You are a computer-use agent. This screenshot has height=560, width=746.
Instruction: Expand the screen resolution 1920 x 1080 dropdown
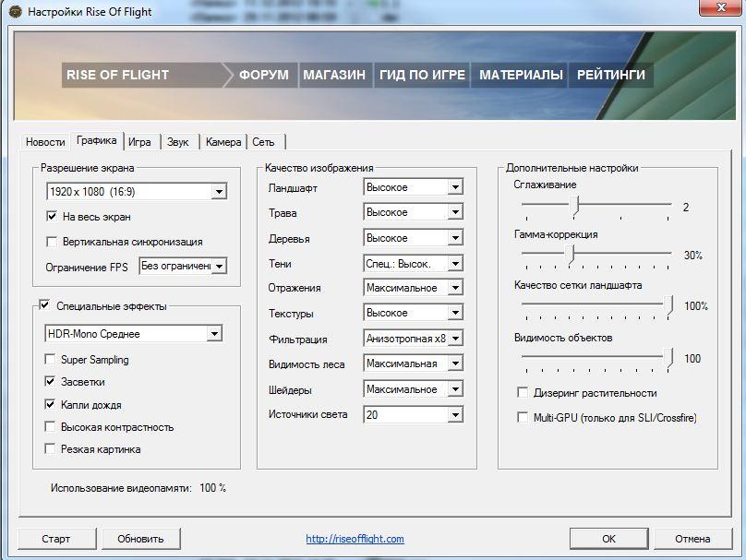[x=137, y=192]
